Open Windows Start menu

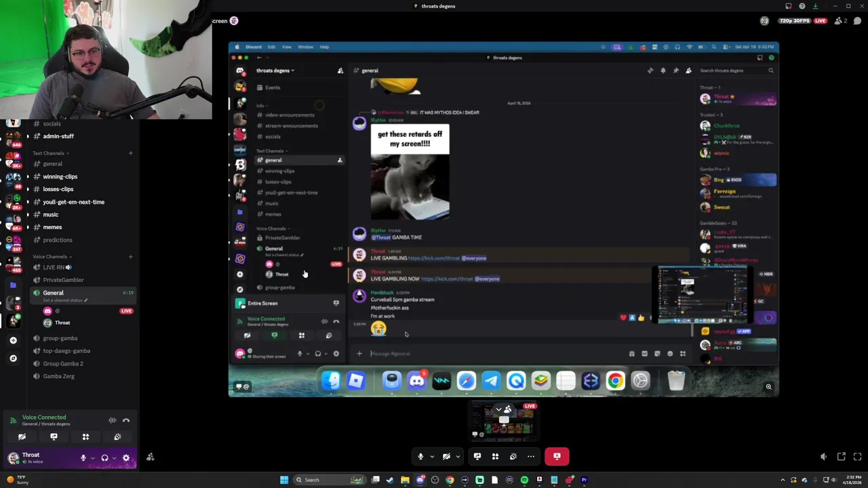coord(284,480)
